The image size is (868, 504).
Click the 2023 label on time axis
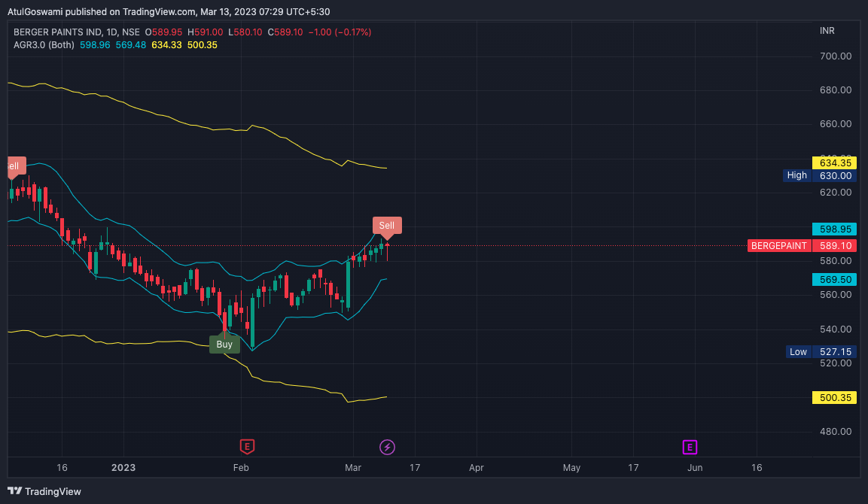(x=123, y=467)
